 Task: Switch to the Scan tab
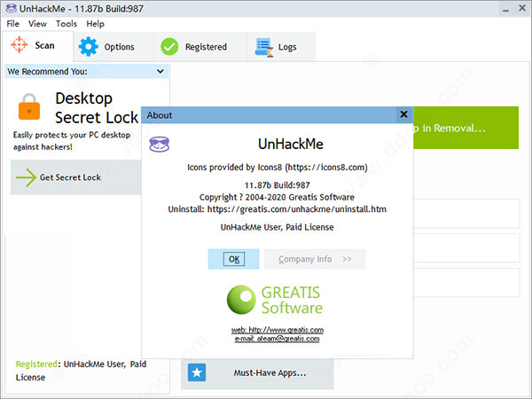point(37,46)
